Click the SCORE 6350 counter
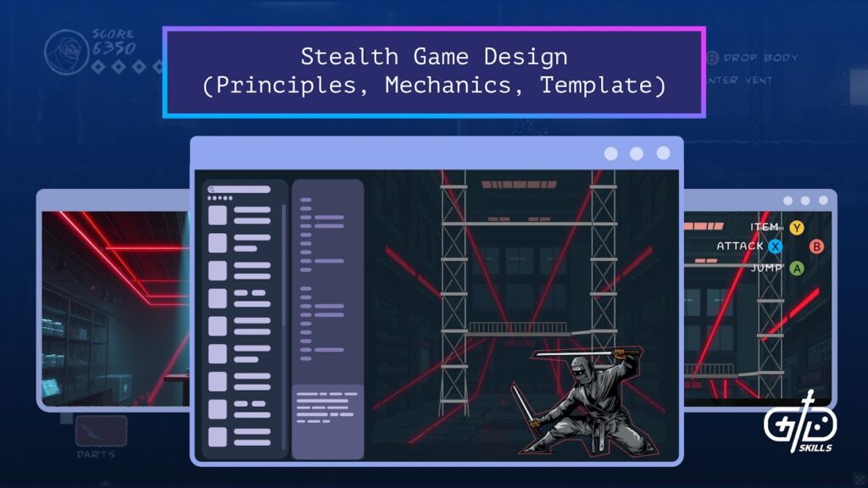The width and height of the screenshot is (868, 488). pos(112,43)
